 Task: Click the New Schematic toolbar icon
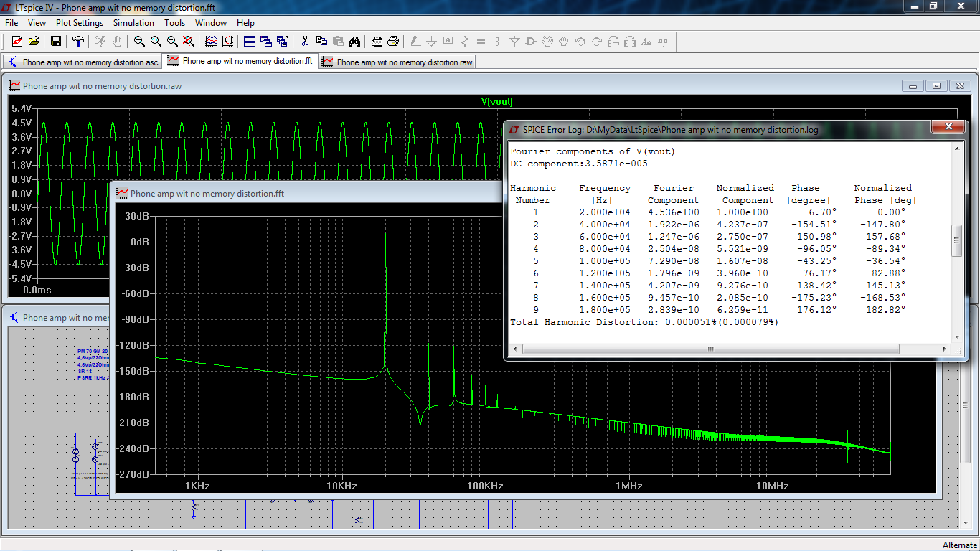pyautogui.click(x=17, y=41)
